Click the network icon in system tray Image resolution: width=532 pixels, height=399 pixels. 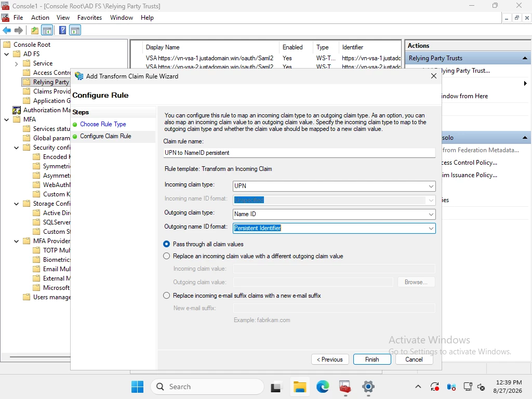(x=468, y=387)
